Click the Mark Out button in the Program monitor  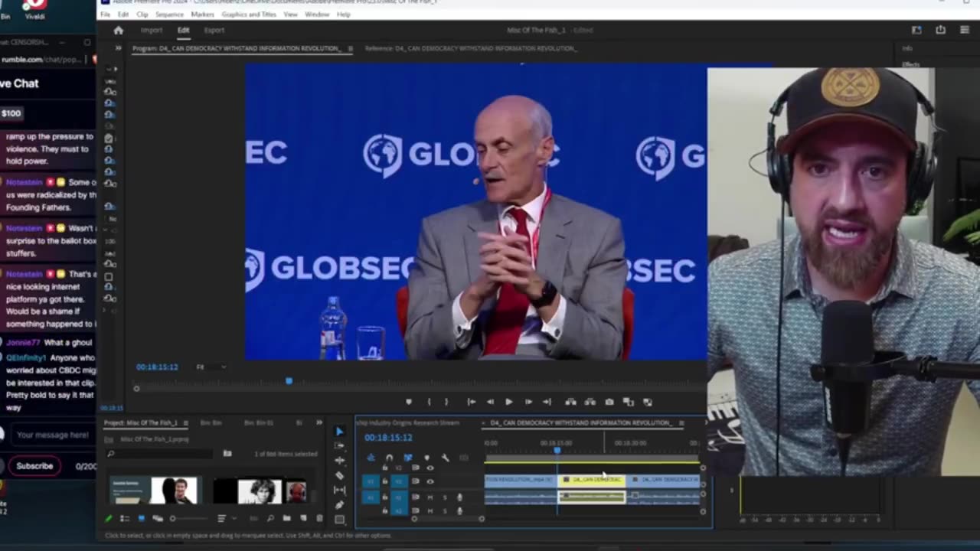click(x=446, y=402)
